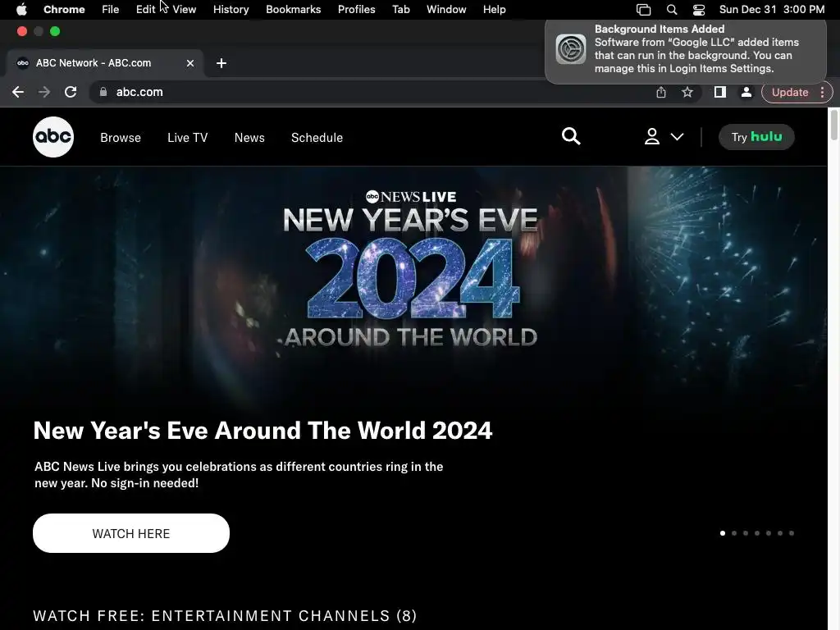This screenshot has width=840, height=630.
Task: Click the WATCH HERE button
Action: pyautogui.click(x=131, y=533)
